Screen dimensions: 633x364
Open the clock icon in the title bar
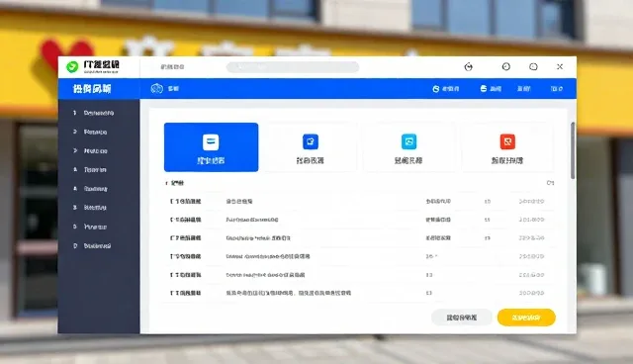point(505,66)
